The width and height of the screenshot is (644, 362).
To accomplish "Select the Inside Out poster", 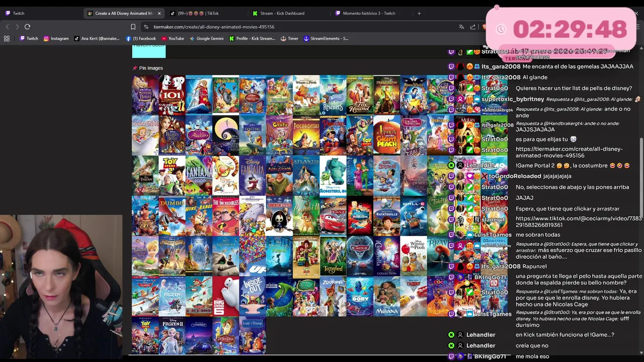I will 253,296.
